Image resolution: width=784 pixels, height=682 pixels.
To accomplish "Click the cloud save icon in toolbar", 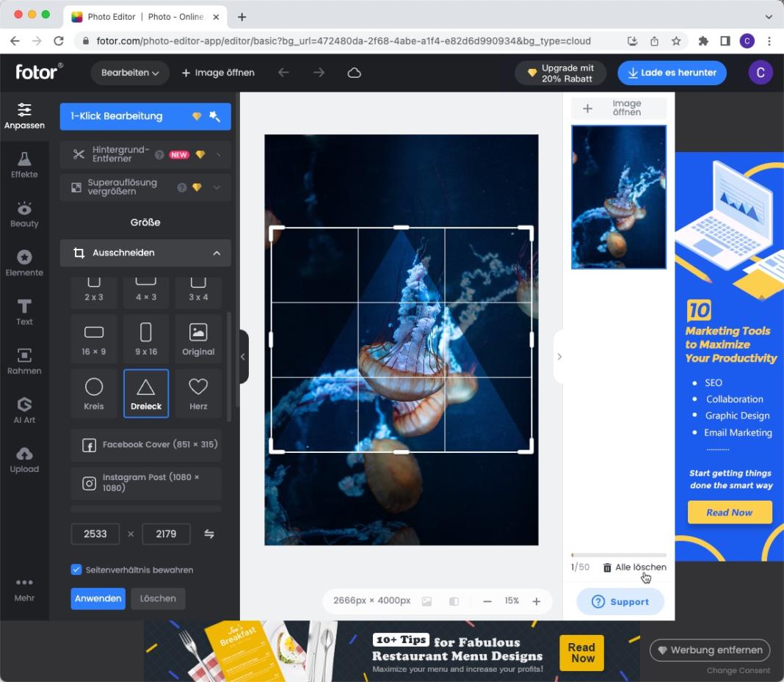I will [x=354, y=73].
